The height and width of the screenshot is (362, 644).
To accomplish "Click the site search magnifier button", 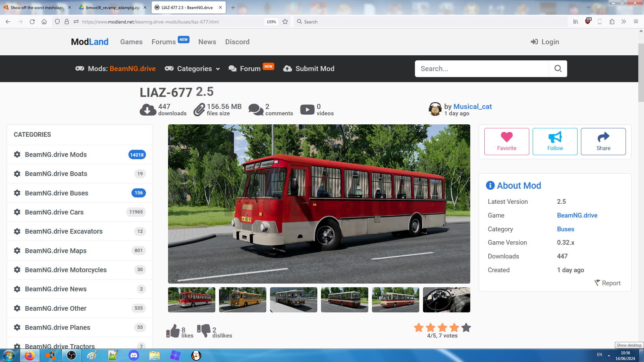I will [558, 69].
